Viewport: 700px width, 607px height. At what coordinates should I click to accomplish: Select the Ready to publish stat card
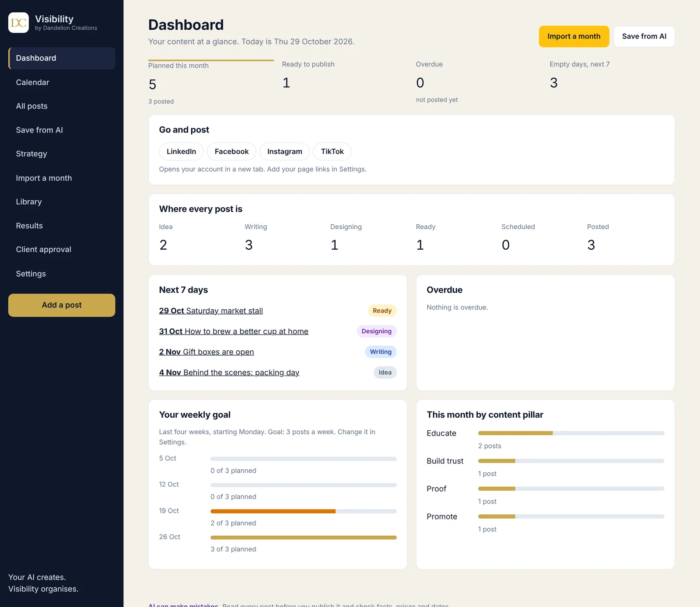pyautogui.click(x=345, y=82)
